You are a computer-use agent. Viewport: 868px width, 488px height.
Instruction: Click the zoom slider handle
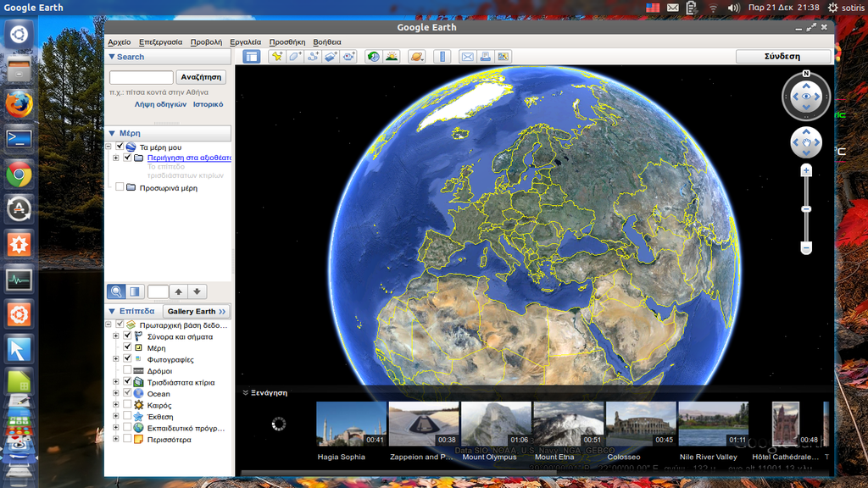806,209
